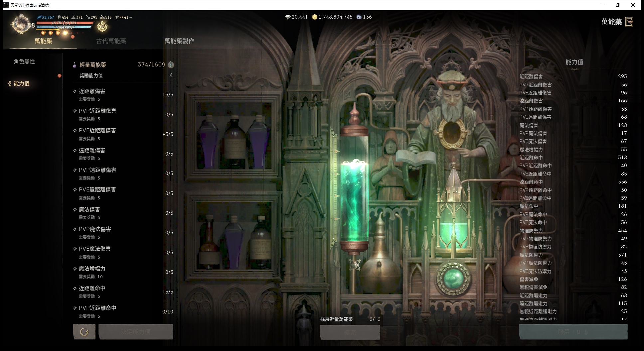Click the diamond currency icon
The width and height of the screenshot is (644, 351).
tap(288, 17)
